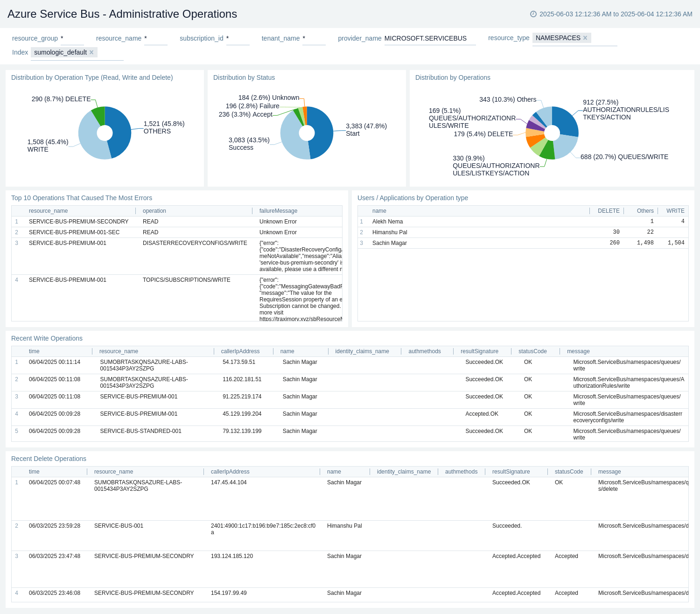
Task: Sort errors table by resource_name column
Action: 49,211
